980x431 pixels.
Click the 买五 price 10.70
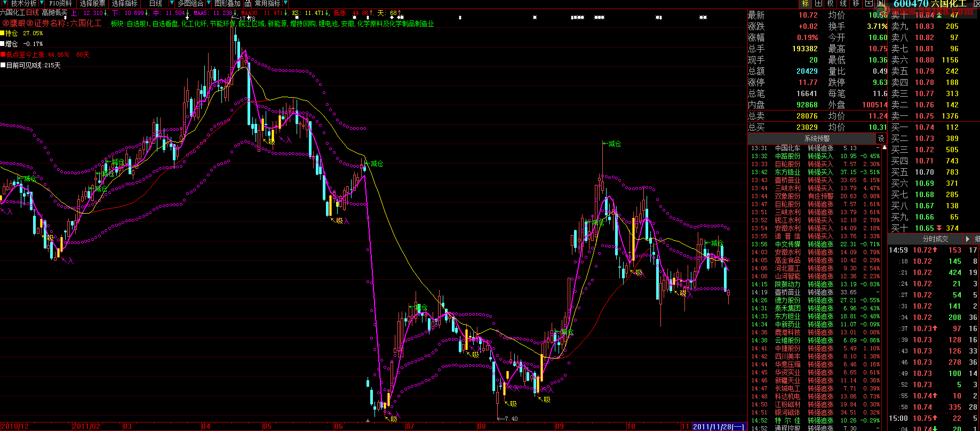(925, 172)
